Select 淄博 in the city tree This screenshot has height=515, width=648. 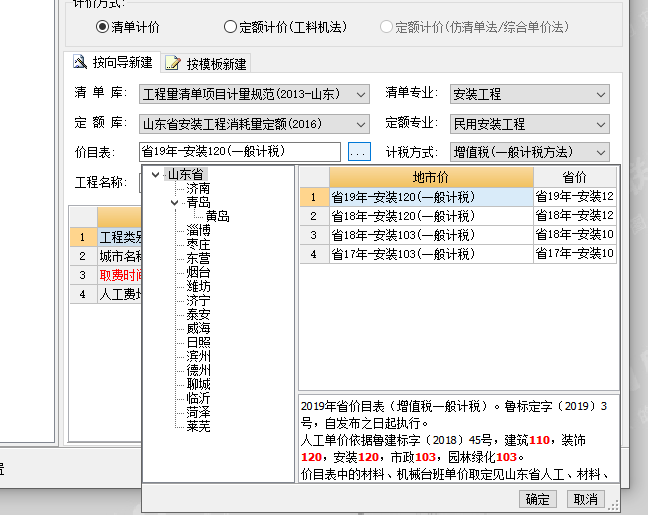click(198, 230)
